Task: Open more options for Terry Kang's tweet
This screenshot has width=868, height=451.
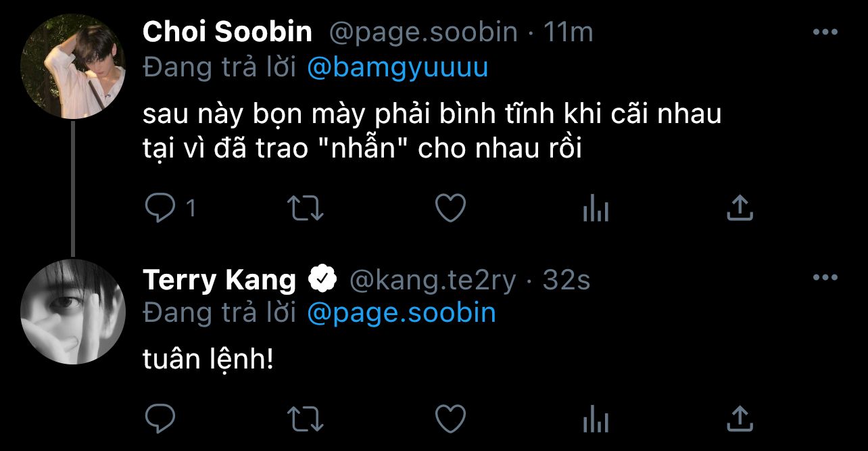Action: click(x=825, y=278)
